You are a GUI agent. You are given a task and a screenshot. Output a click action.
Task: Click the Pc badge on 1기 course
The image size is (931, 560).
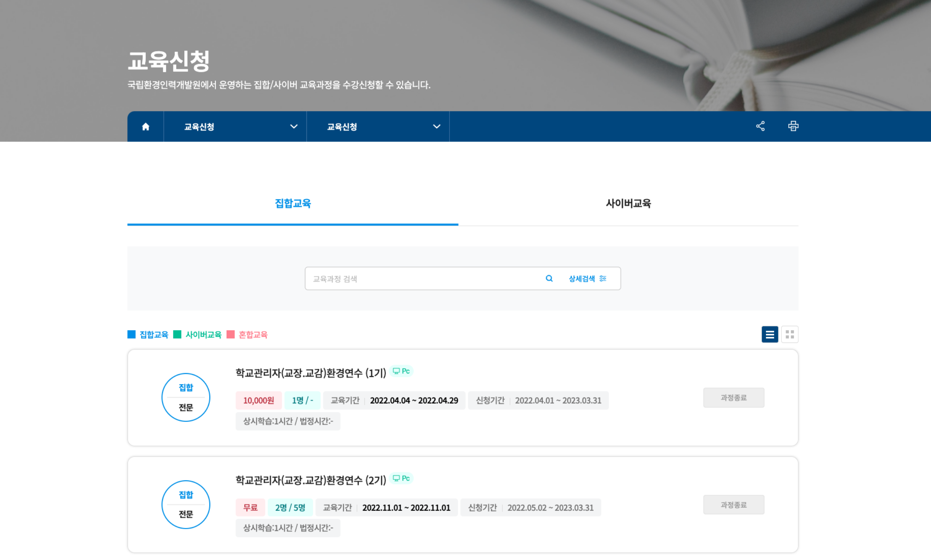(x=401, y=371)
